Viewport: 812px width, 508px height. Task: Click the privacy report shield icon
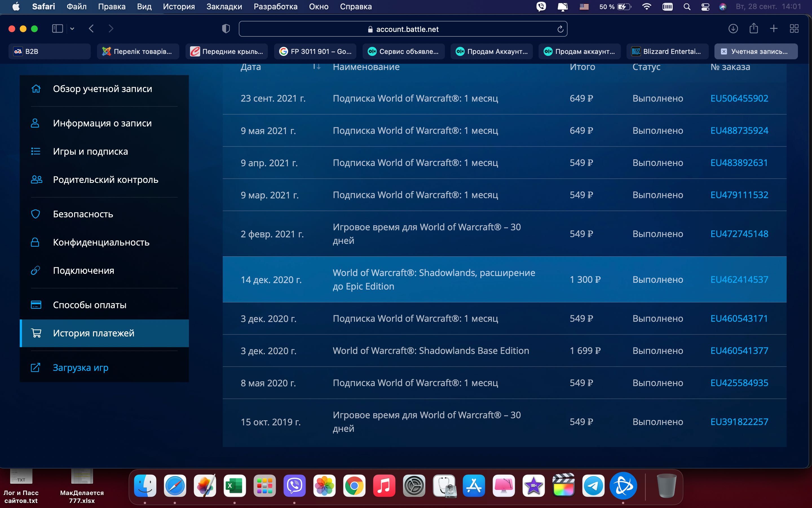[x=226, y=29]
